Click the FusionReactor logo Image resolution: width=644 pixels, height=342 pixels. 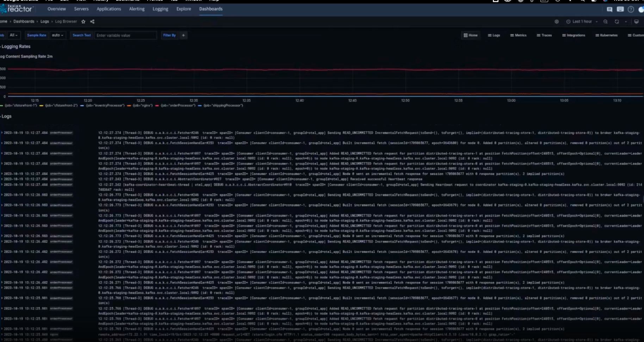coord(17,9)
